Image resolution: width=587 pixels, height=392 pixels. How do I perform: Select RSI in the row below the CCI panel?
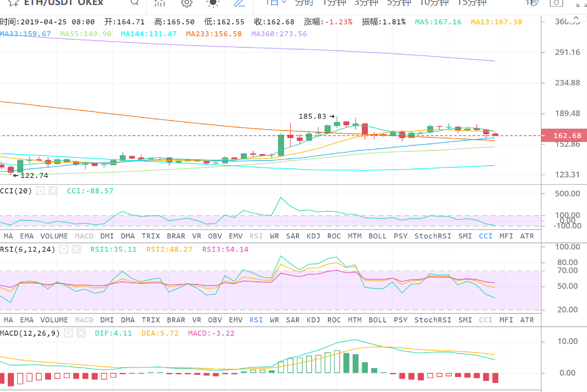click(x=256, y=236)
